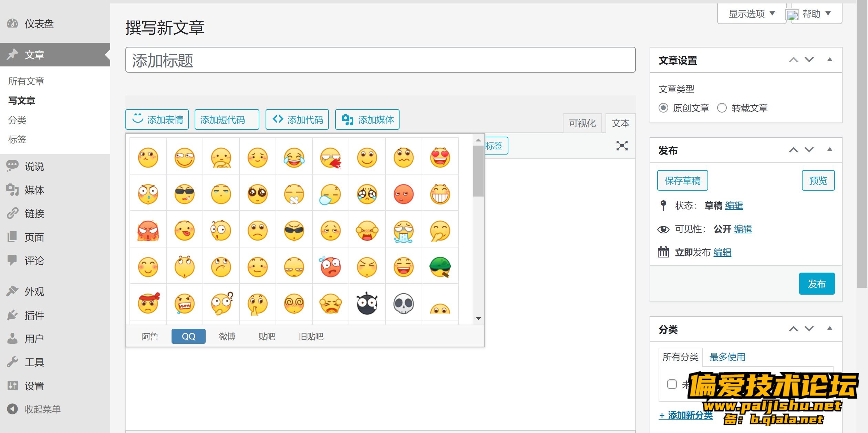The image size is (868, 433).
Task: Select the black bomb-face emoji
Action: pyautogui.click(x=367, y=304)
